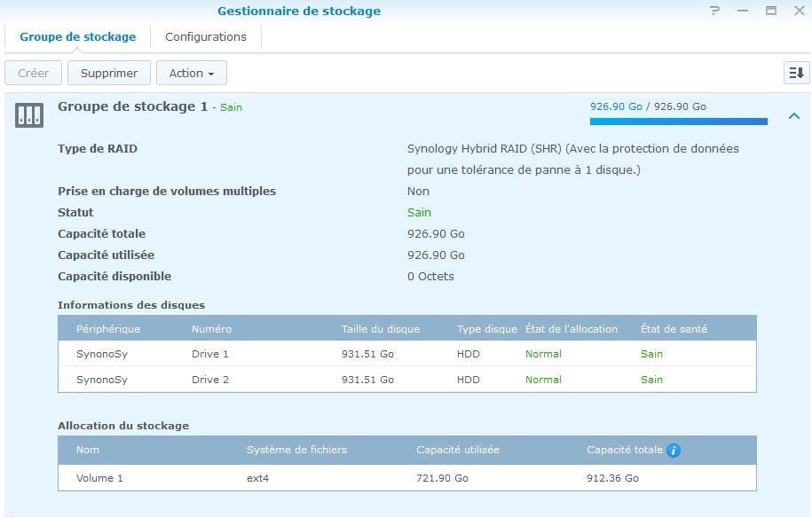
Task: Click the Périphérique column header
Action: pyautogui.click(x=108, y=329)
